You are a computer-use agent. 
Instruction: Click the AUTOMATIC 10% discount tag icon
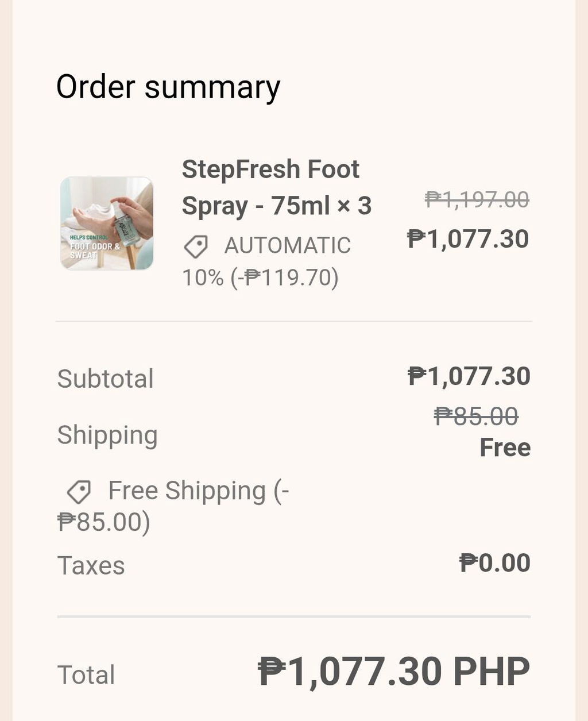[196, 246]
